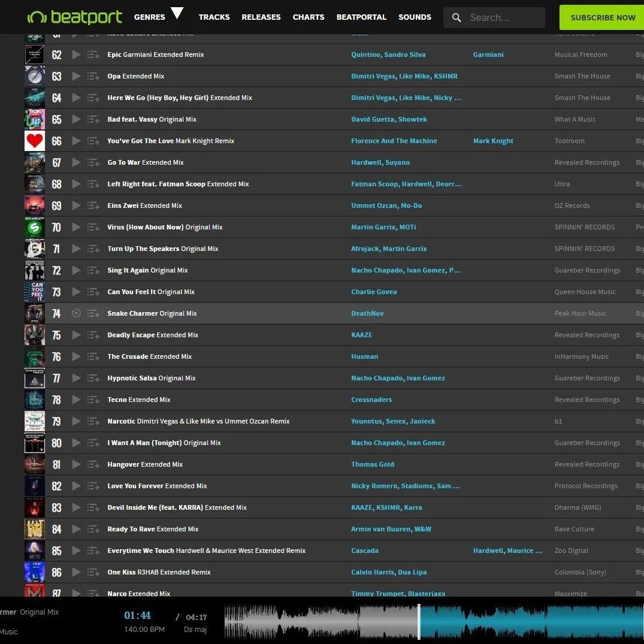Play track 62 Epic Garmiani Extended Remix

coord(76,54)
